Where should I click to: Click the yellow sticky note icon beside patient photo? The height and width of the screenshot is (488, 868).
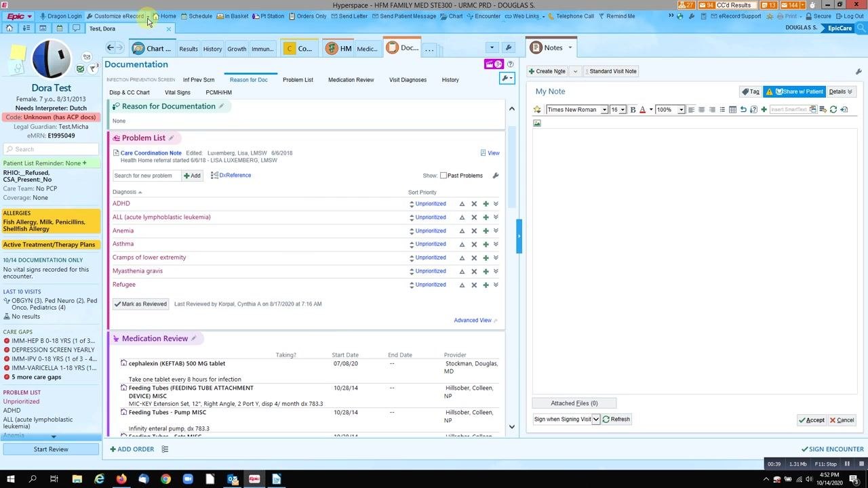pos(18,53)
